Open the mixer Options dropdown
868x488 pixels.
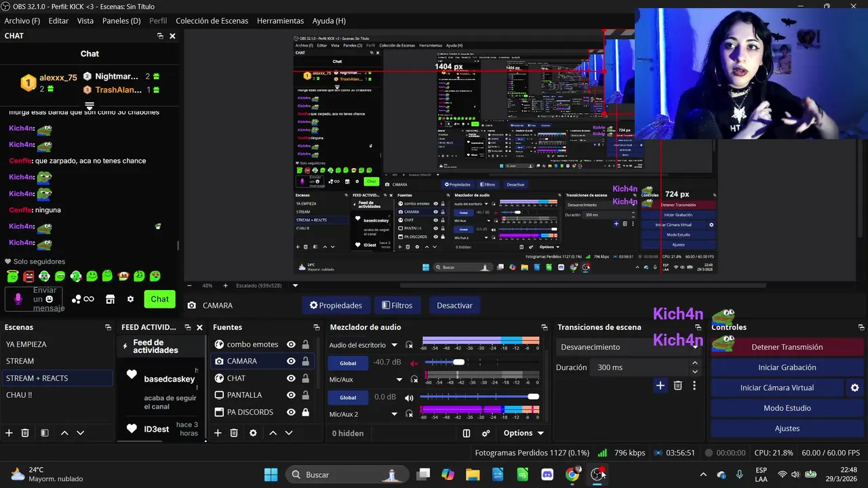point(524,433)
